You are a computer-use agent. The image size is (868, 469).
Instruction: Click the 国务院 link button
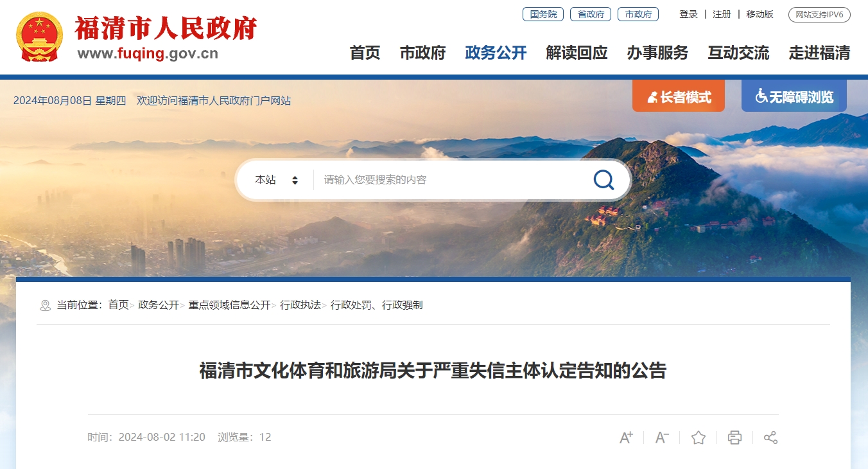[x=543, y=14]
